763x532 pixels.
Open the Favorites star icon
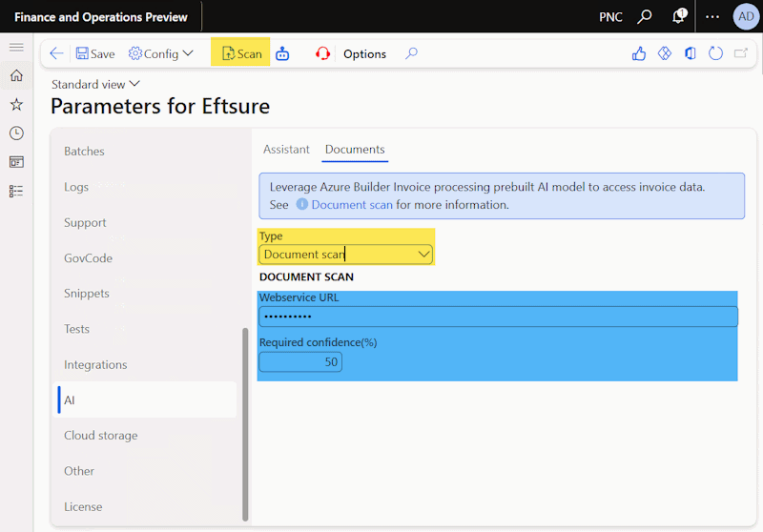click(x=16, y=104)
